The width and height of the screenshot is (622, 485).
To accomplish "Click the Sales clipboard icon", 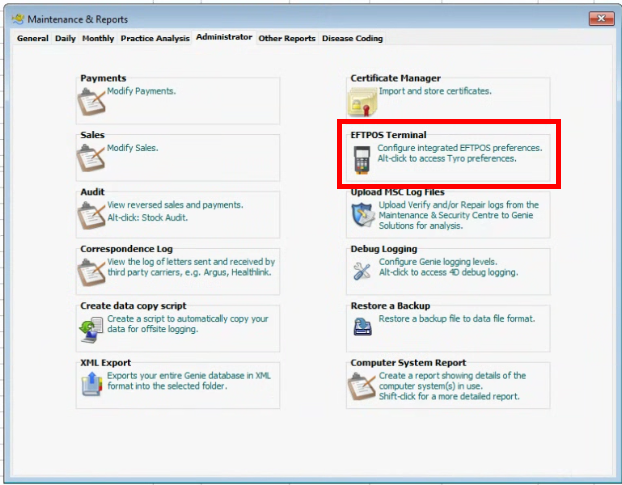I will [x=91, y=158].
